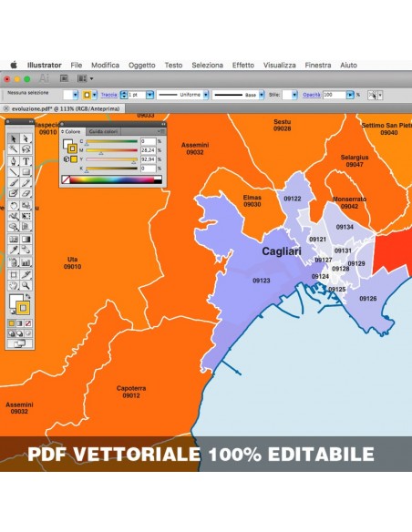Click the Magenta (M) slider track
The height and width of the screenshot is (532, 412).
[111, 150]
